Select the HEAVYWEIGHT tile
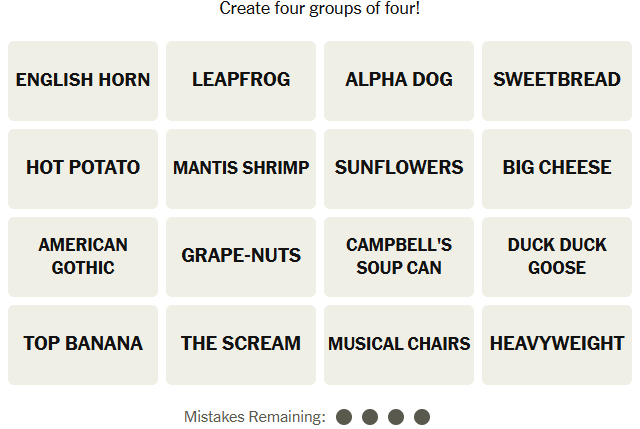 (x=557, y=345)
